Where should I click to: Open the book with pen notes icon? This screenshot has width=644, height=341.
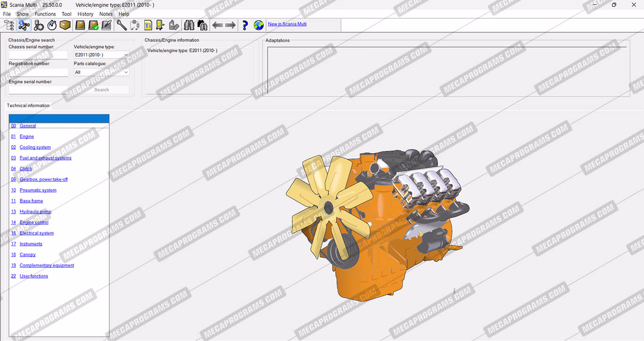pos(107,25)
